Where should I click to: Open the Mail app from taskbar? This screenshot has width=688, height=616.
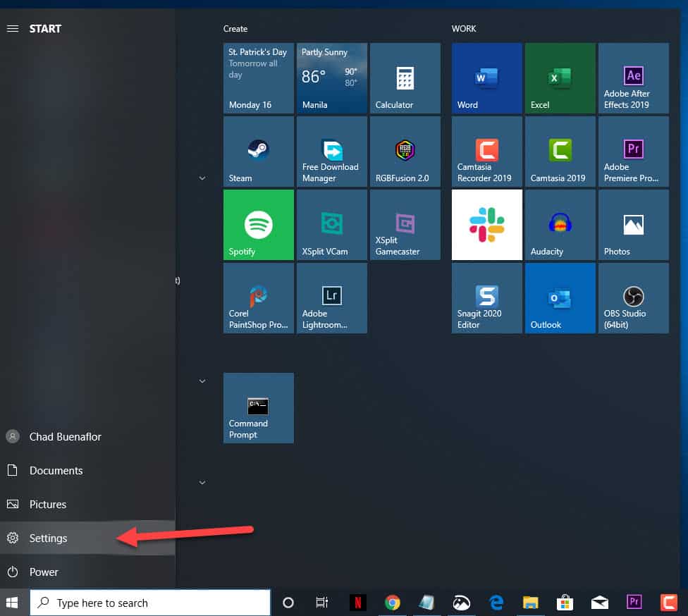click(599, 603)
